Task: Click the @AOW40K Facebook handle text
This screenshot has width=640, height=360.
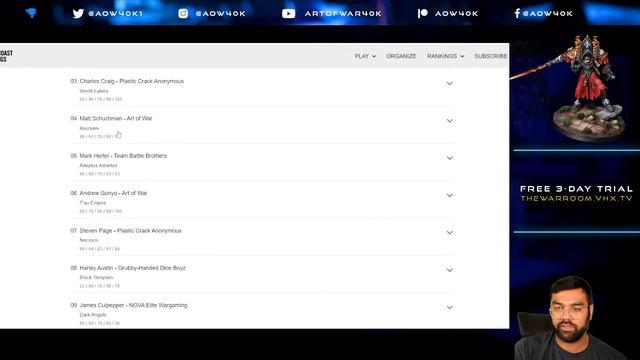Action: pyautogui.click(x=547, y=13)
